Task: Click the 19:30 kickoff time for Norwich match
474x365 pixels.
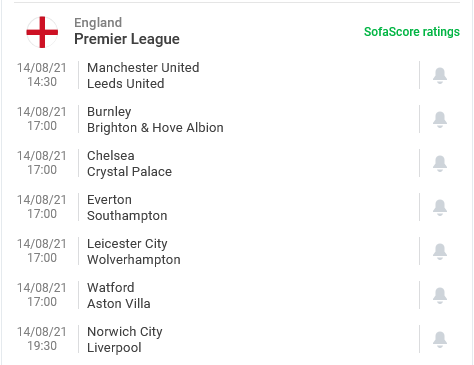Action: coord(42,346)
